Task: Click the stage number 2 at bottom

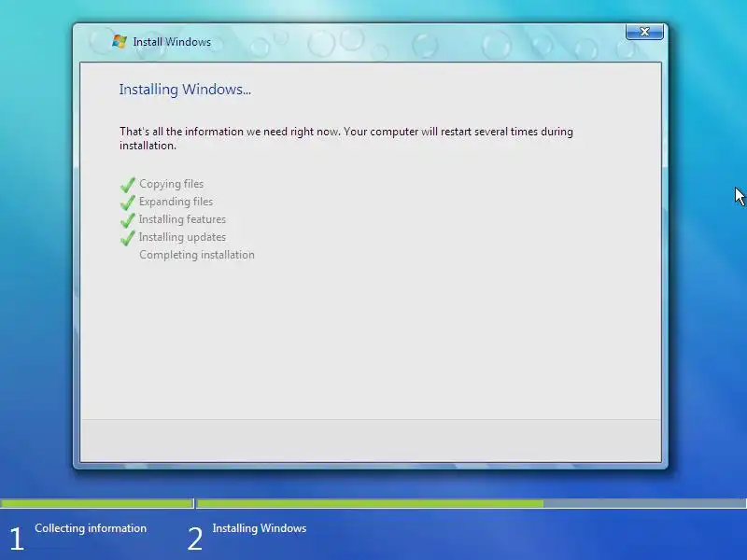Action: tap(195, 539)
